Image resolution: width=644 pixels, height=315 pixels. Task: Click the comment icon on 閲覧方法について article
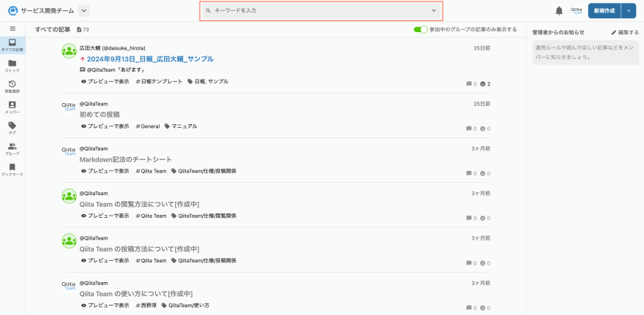(468, 219)
